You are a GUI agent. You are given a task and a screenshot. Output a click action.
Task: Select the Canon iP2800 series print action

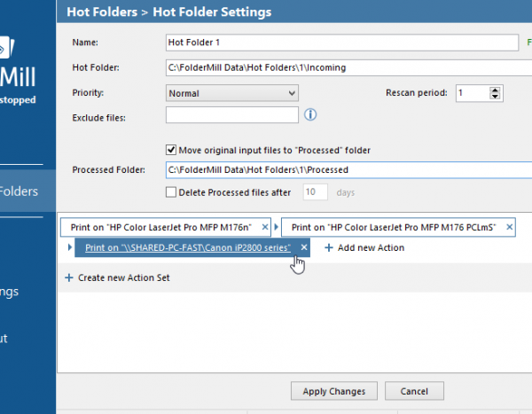(x=188, y=248)
